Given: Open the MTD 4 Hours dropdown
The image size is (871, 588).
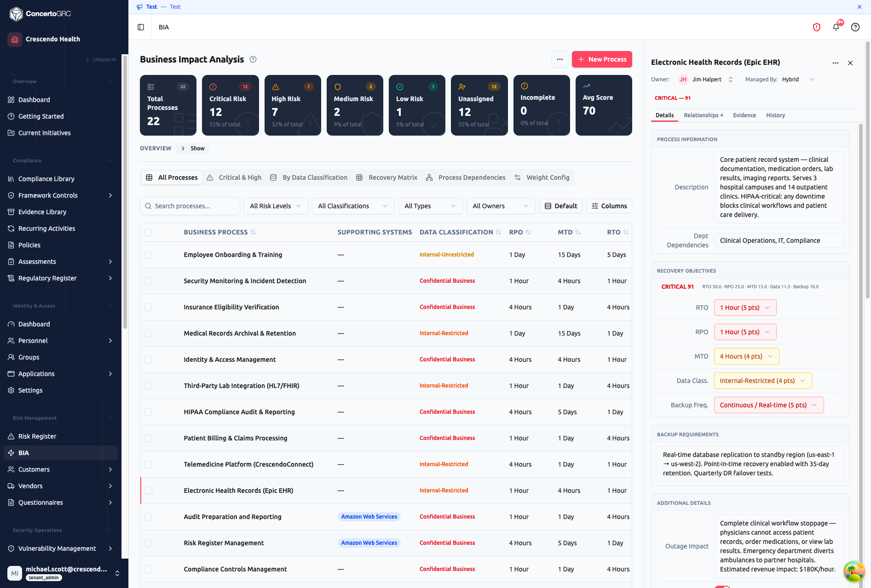Looking at the screenshot, I should tap(746, 356).
